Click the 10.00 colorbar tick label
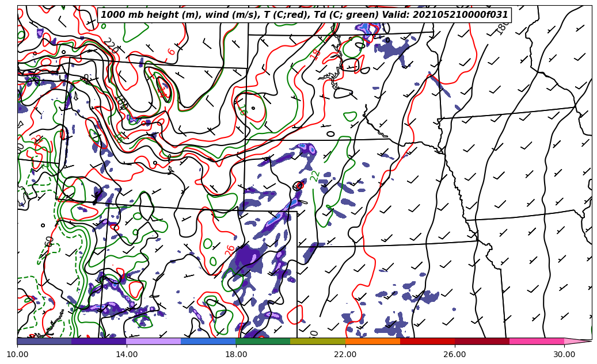 pyautogui.click(x=17, y=354)
